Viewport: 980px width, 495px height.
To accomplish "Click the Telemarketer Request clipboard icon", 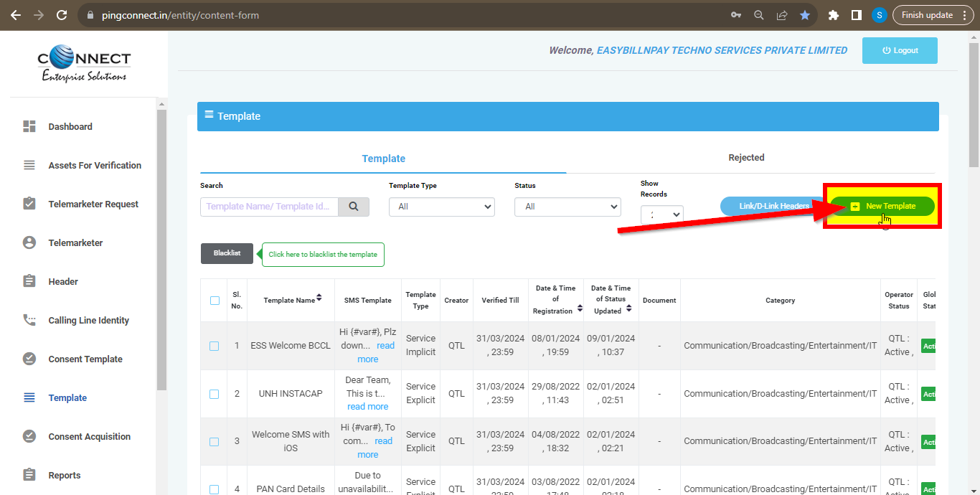I will point(29,204).
